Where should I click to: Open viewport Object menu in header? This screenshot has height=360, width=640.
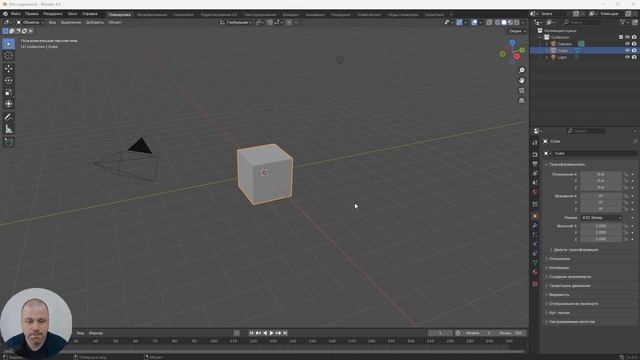[115, 22]
